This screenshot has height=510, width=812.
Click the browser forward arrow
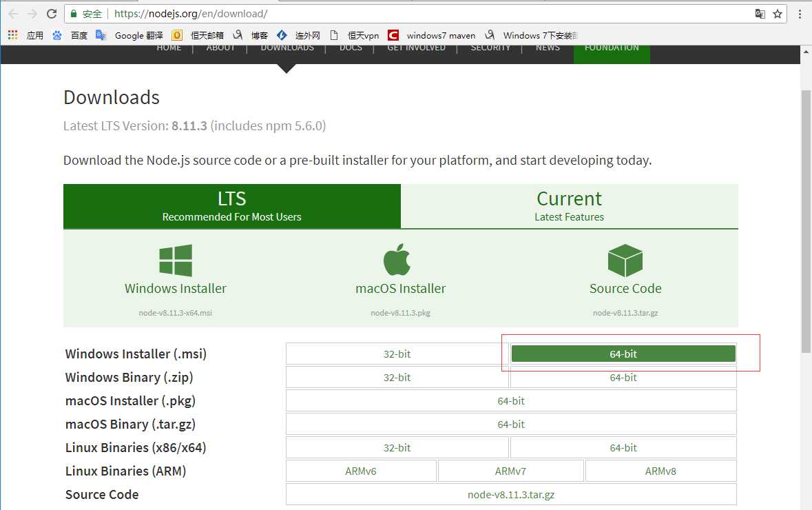(x=32, y=14)
